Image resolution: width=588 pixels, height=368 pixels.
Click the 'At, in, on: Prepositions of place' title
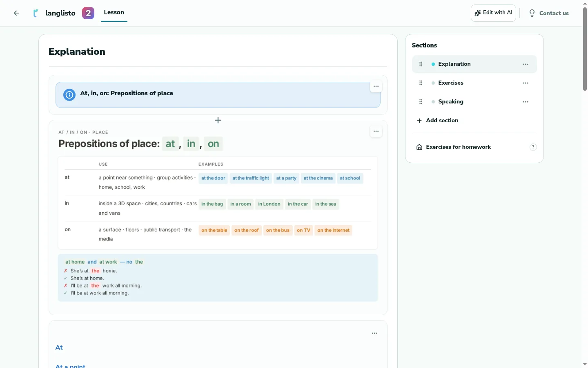coord(127,93)
